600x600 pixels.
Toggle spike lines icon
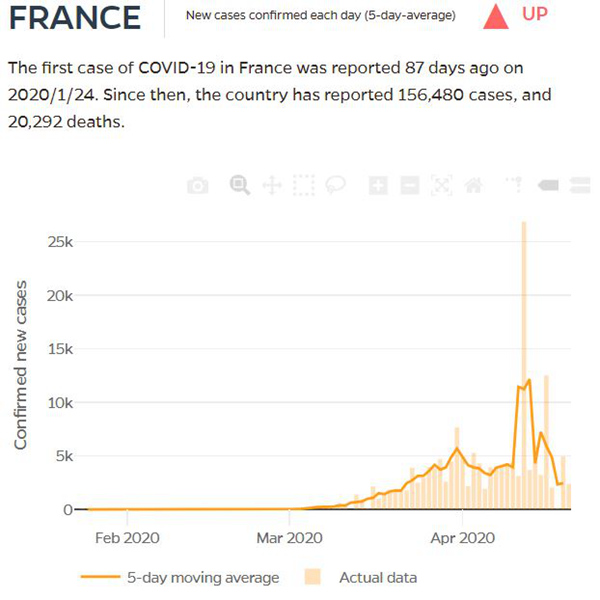pos(515,185)
